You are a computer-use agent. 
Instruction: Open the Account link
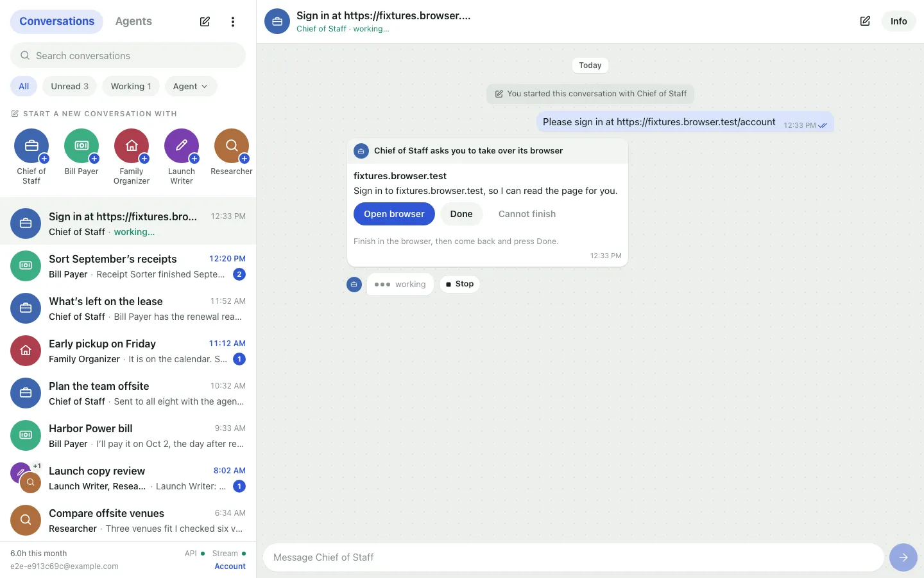[230, 566]
